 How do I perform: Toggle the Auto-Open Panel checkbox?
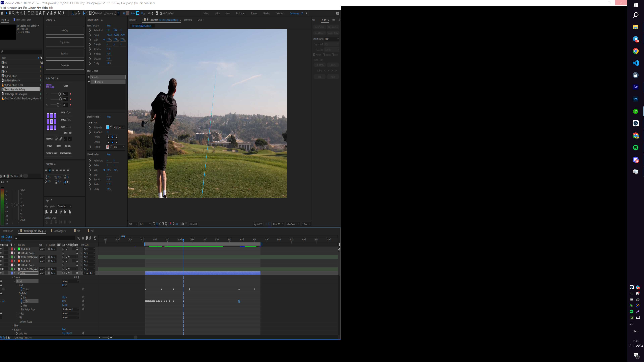[x=161, y=13]
